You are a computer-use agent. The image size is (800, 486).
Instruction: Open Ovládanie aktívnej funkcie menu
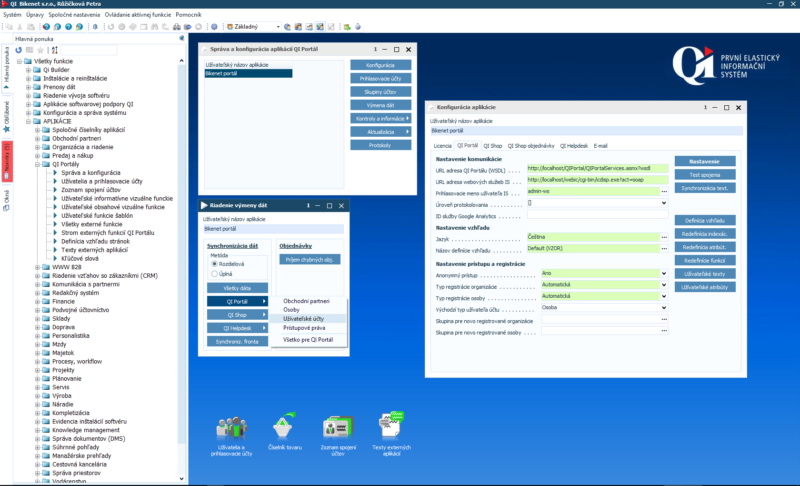pos(138,15)
